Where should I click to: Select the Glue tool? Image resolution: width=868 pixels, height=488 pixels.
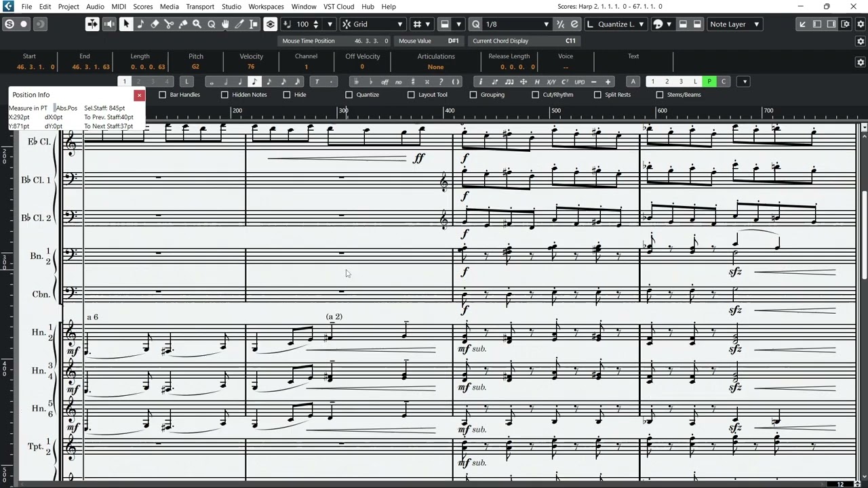(183, 24)
